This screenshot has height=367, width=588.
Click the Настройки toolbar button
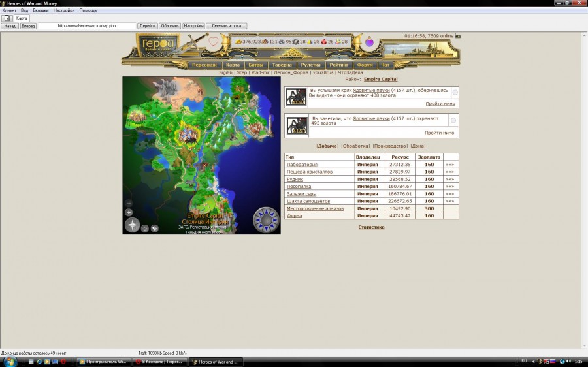(x=193, y=26)
